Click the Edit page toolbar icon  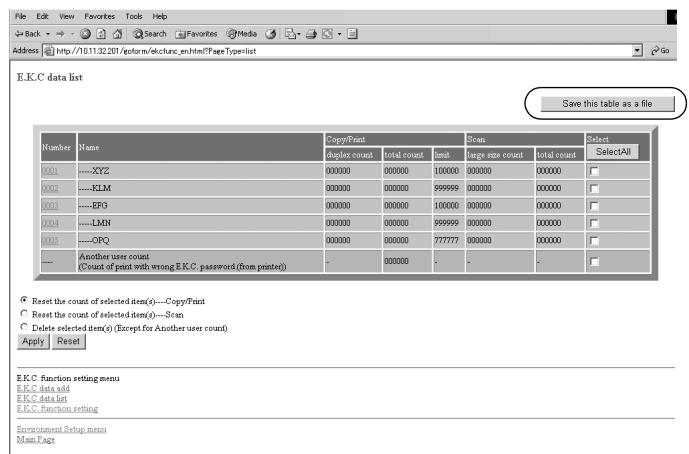(327, 34)
